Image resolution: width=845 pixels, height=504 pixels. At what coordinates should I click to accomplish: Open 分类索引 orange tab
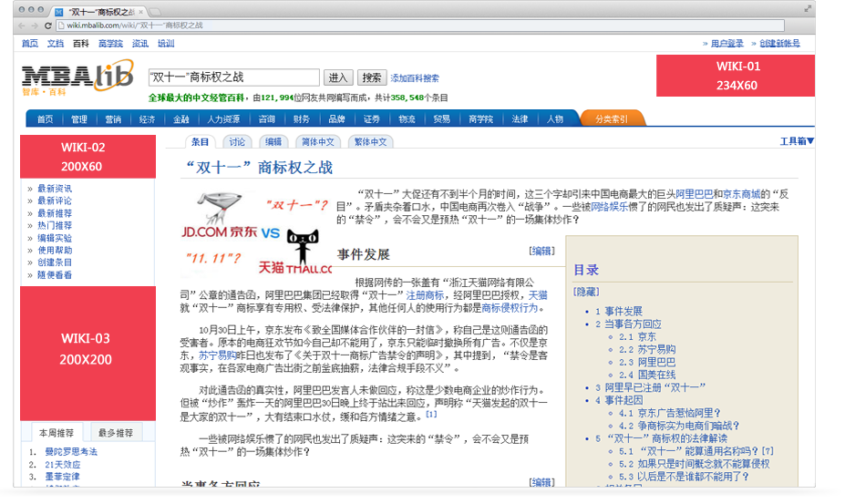tap(612, 118)
